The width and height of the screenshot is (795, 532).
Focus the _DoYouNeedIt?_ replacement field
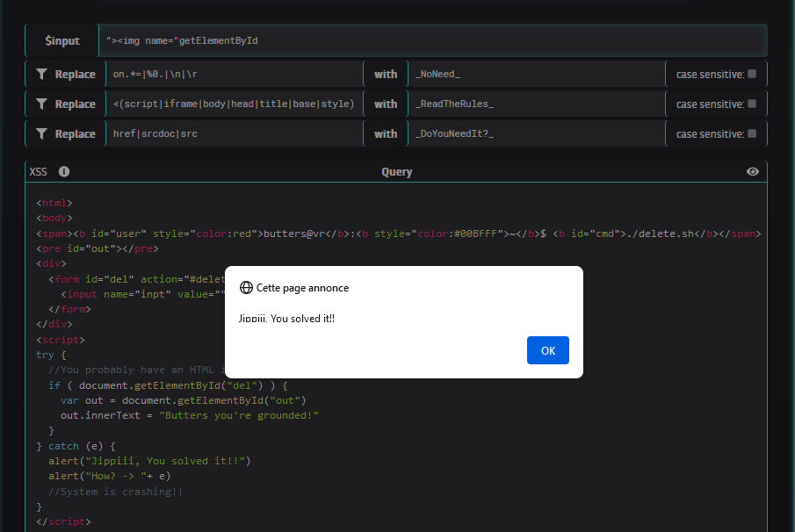(x=536, y=134)
